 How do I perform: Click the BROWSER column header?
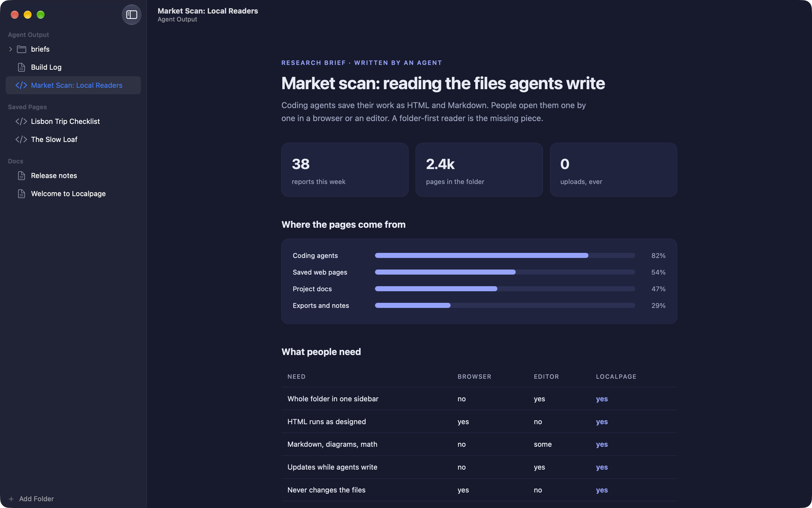tap(474, 377)
